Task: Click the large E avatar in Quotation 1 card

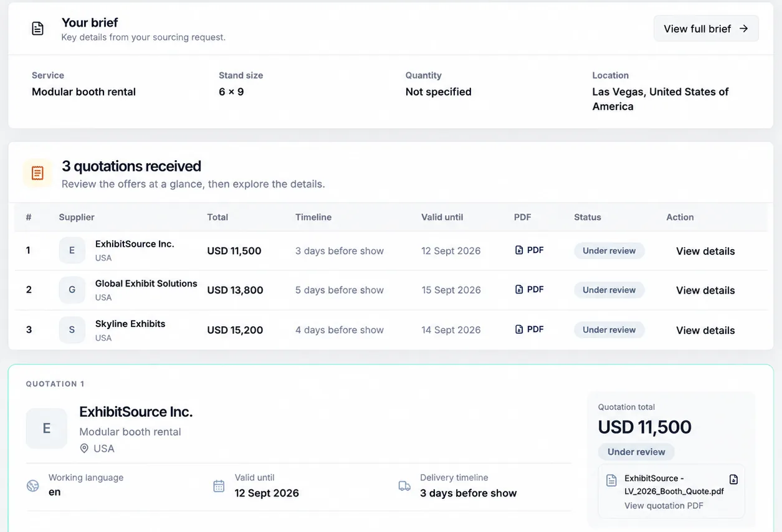Action: (x=46, y=429)
